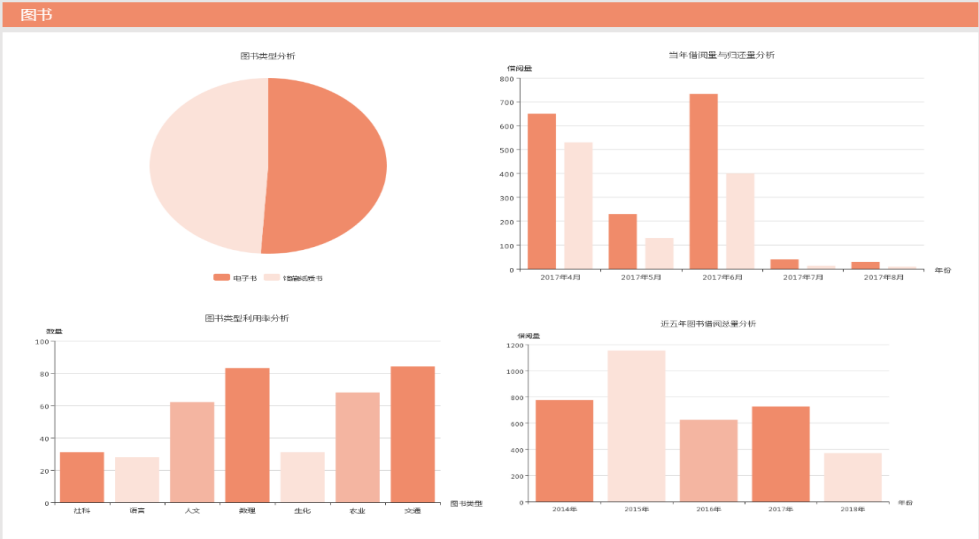
Task: Select the light 2017年4月 return bar
Action: click(578, 205)
